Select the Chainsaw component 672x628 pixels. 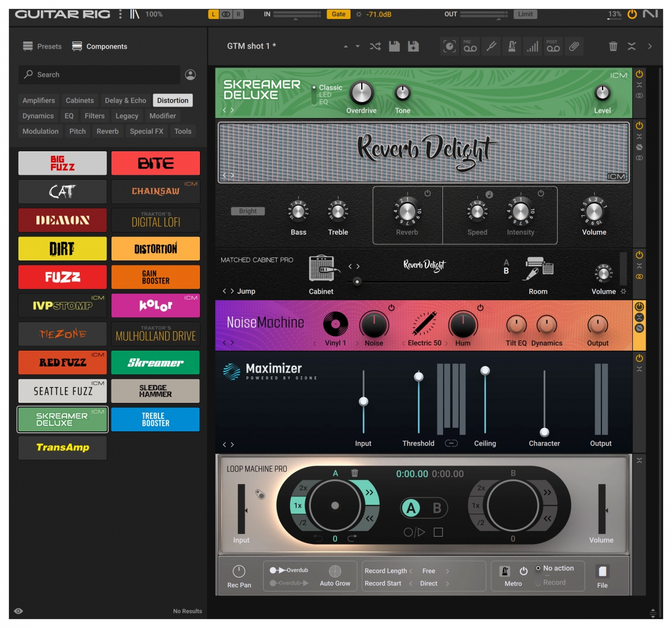coord(156,192)
